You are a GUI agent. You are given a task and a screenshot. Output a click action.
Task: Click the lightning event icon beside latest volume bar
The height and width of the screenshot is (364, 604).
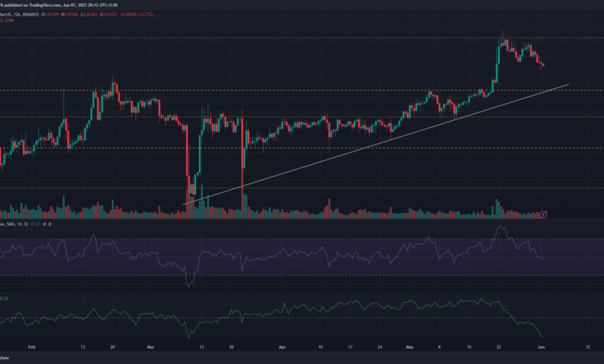click(x=544, y=213)
